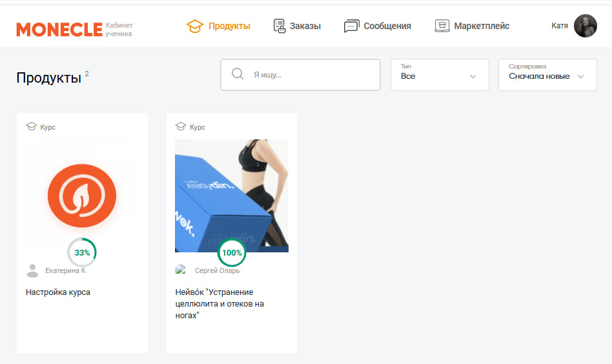Expand the Сначала новые chevron arrow
Screen dimensions: 612x364
(580, 76)
